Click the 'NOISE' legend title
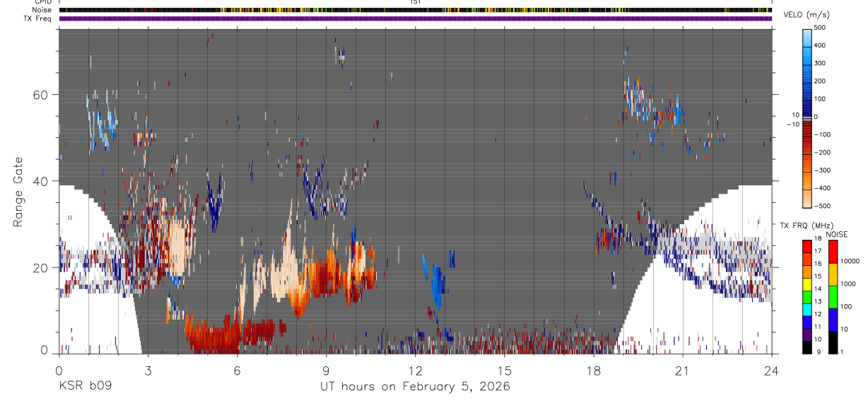Screen dimensions: 868x401 tap(836, 234)
